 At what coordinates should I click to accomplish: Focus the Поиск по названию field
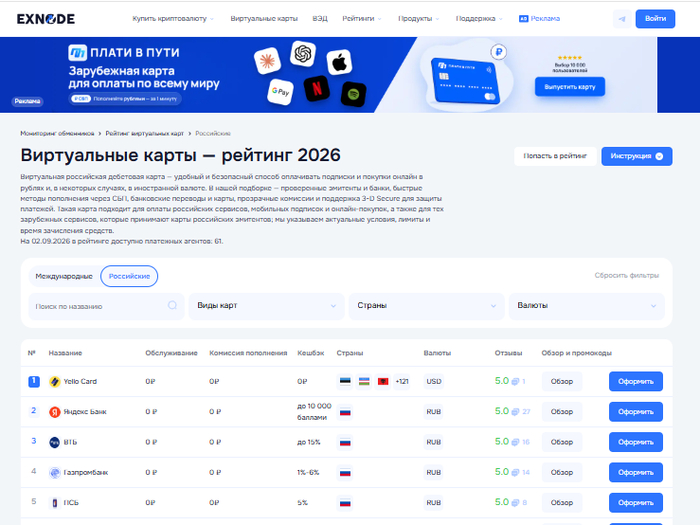click(106, 306)
